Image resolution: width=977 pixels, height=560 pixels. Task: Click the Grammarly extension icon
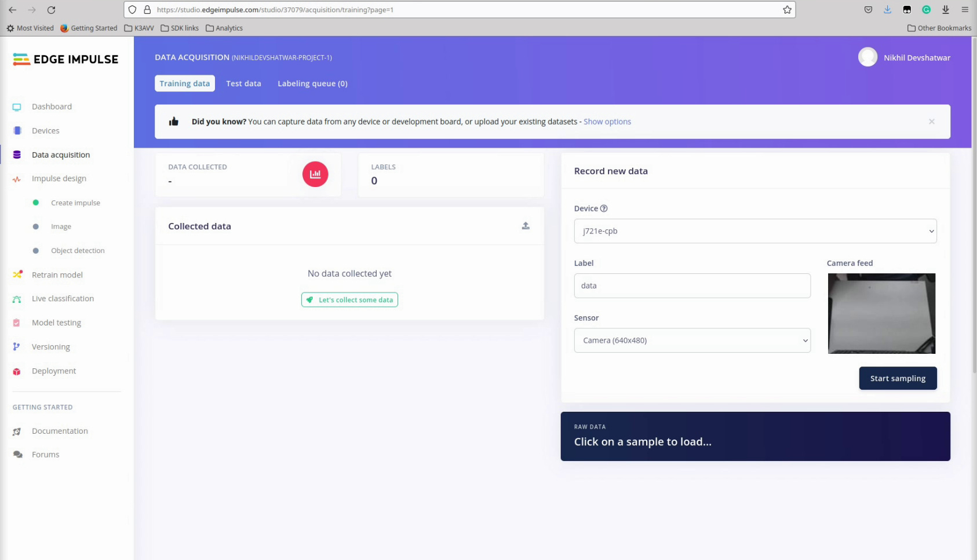tap(926, 10)
